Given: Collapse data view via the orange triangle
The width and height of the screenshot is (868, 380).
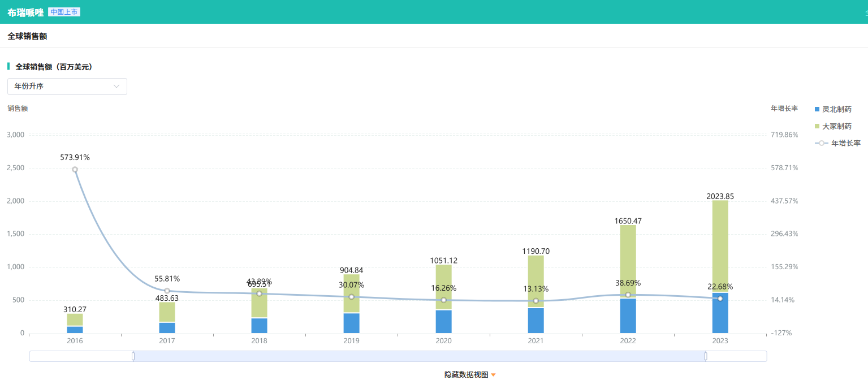Looking at the screenshot, I should click(x=493, y=375).
